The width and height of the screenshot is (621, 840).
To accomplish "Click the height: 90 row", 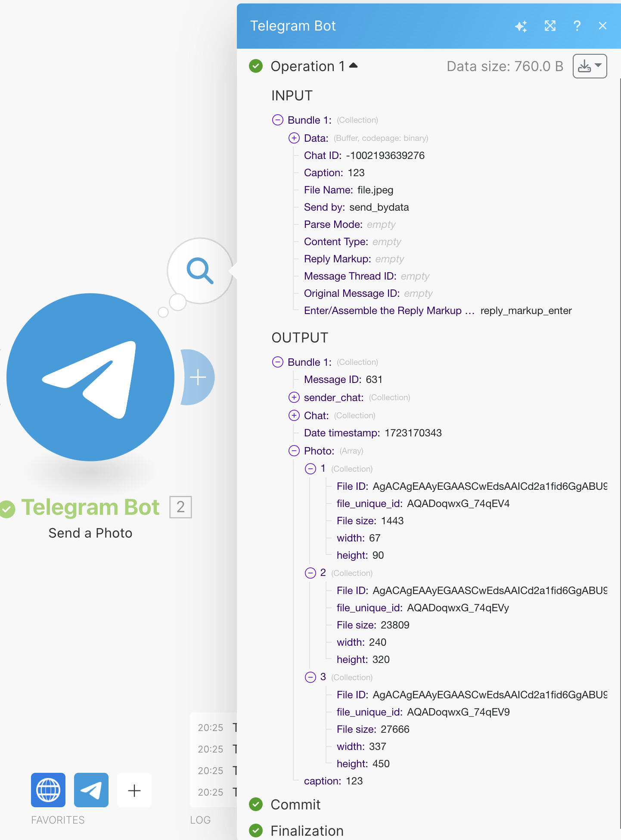I will click(x=360, y=555).
